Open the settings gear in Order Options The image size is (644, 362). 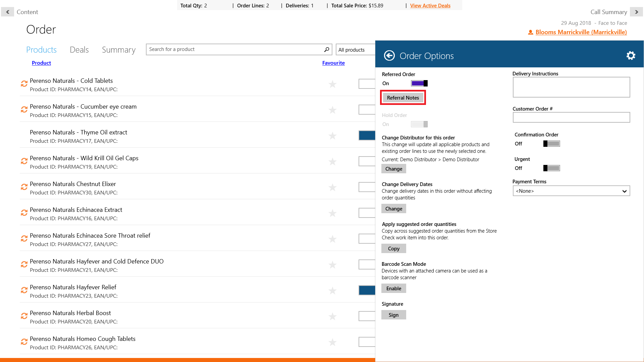coord(631,56)
